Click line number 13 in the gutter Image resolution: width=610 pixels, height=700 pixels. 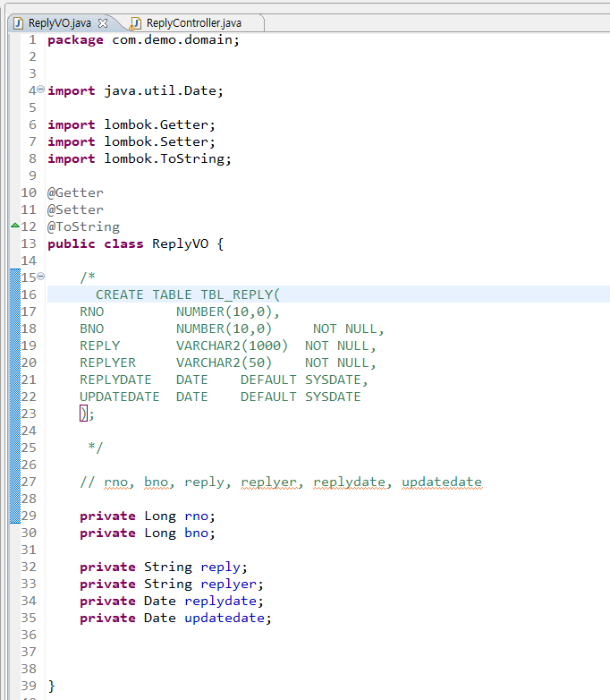click(x=29, y=244)
